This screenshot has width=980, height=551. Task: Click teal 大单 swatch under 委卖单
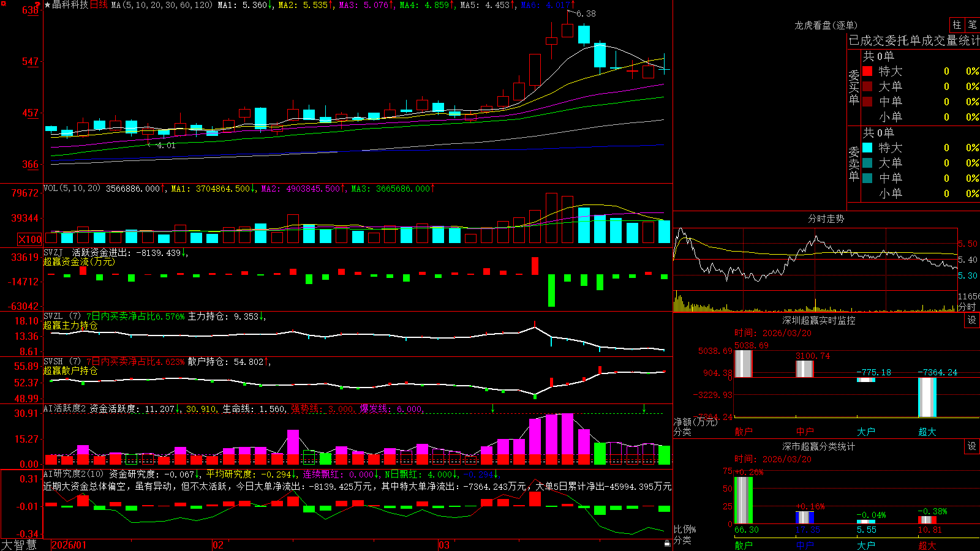tap(867, 163)
